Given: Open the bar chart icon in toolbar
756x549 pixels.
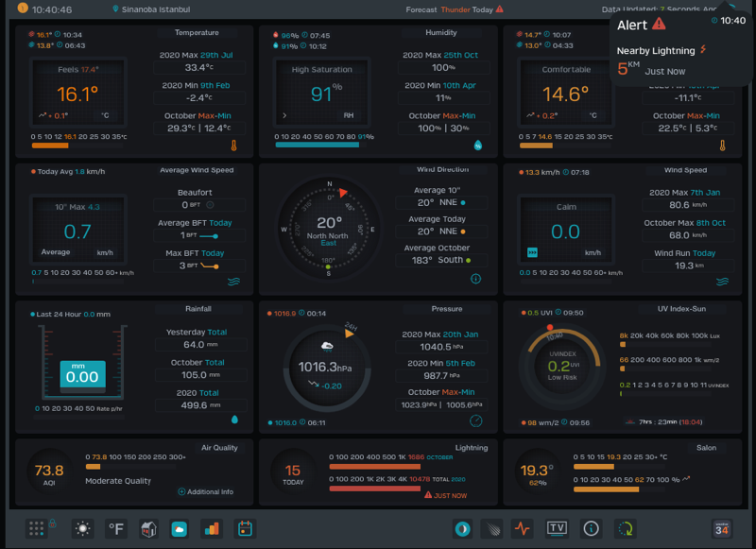Looking at the screenshot, I should click(x=212, y=529).
